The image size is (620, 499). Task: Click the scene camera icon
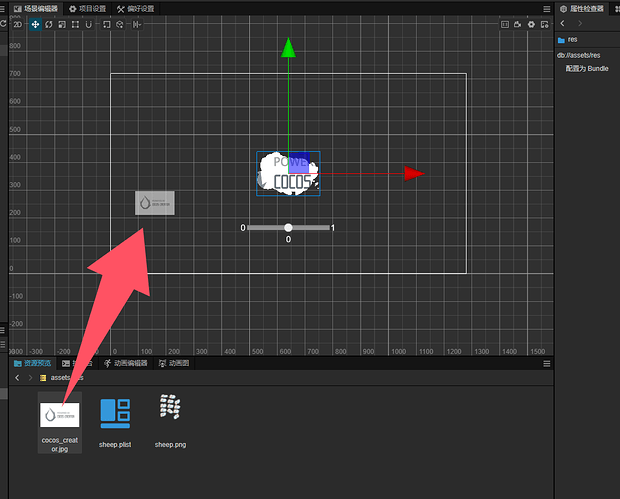518,25
